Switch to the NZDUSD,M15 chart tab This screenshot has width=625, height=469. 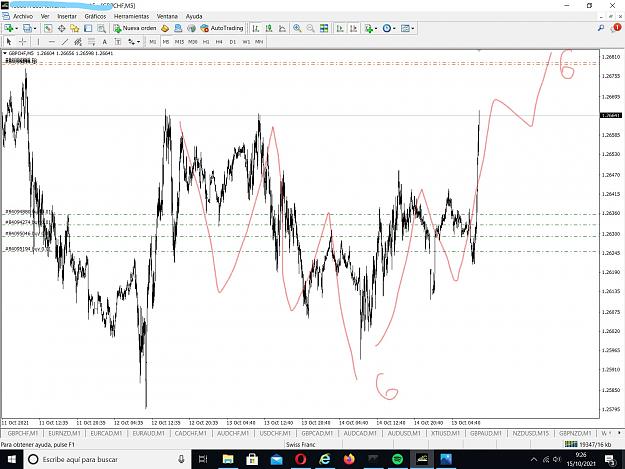click(x=531, y=433)
